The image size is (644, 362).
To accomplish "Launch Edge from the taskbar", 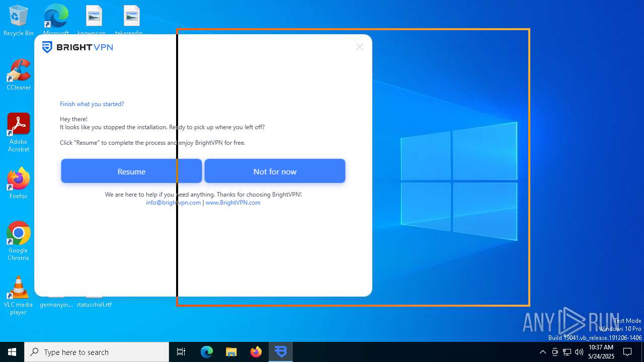I will coord(207,352).
